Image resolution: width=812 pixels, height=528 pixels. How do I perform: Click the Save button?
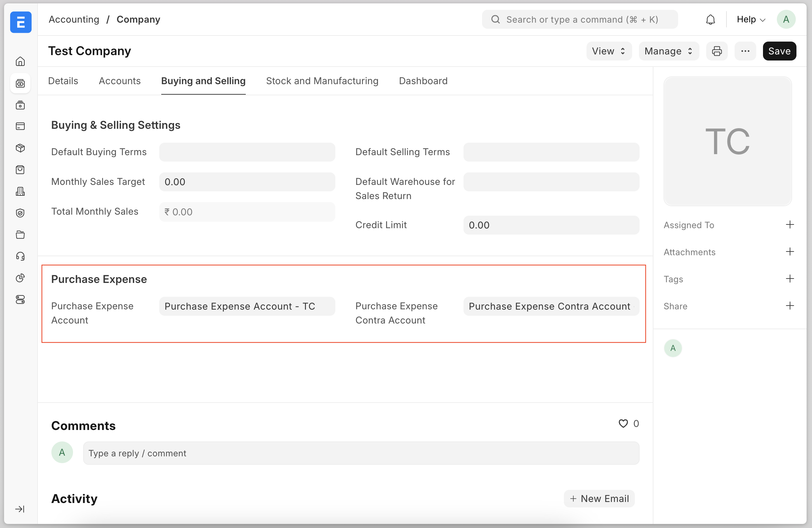[x=779, y=51]
